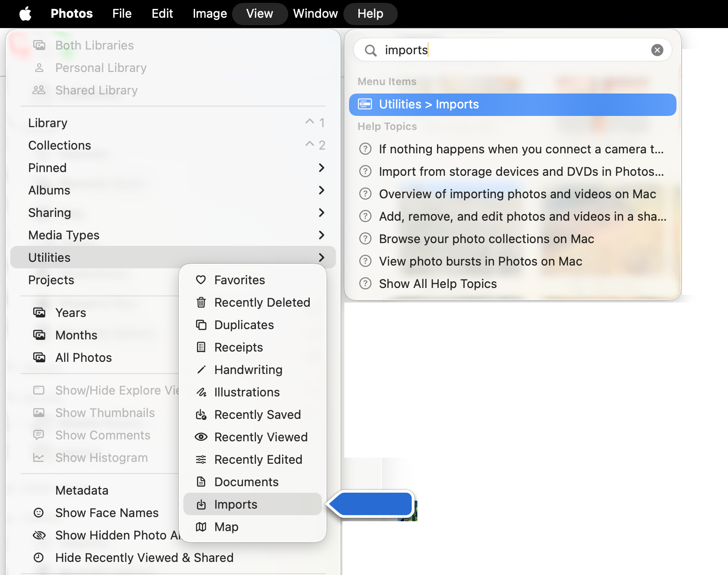The image size is (728, 575).
Task: Open the Image menu
Action: [x=210, y=14]
